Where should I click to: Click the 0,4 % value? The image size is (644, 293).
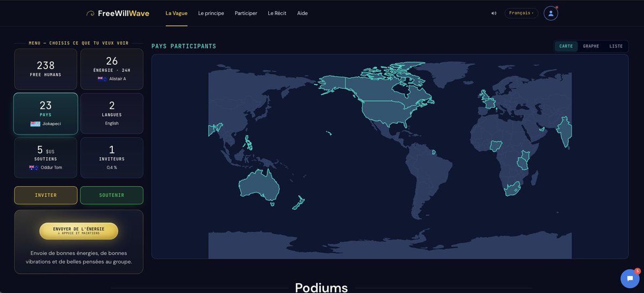112,167
